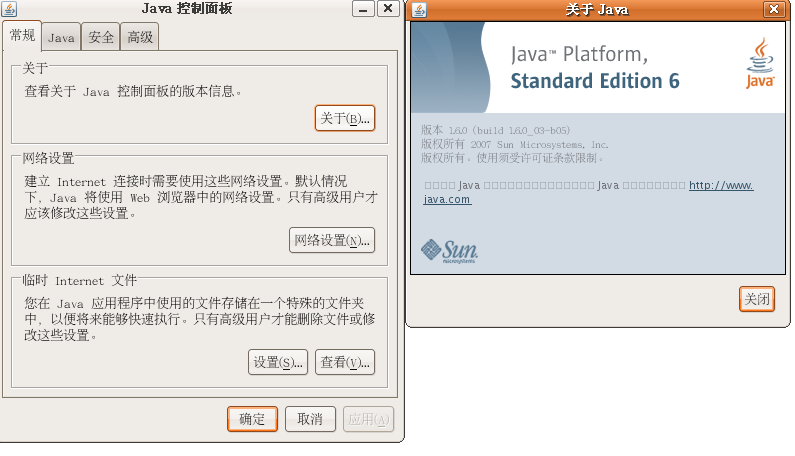Close 关于 Java window using title bar X
The height and width of the screenshot is (456, 795).
[774, 9]
